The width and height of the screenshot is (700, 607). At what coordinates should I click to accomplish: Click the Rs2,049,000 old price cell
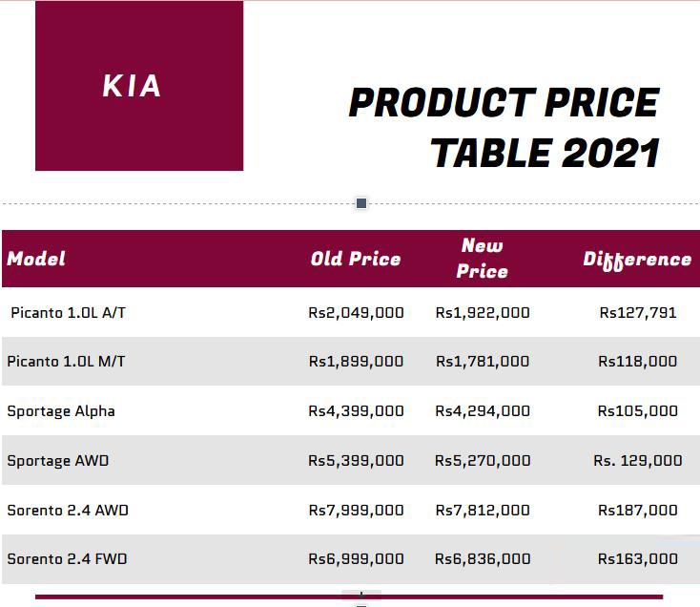(356, 312)
